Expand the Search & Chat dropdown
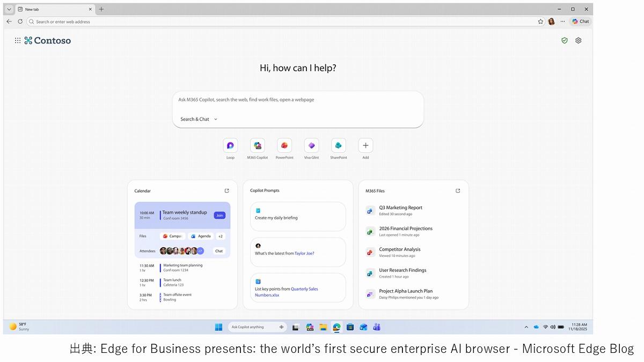Image resolution: width=644 pixels, height=362 pixels. point(199,119)
